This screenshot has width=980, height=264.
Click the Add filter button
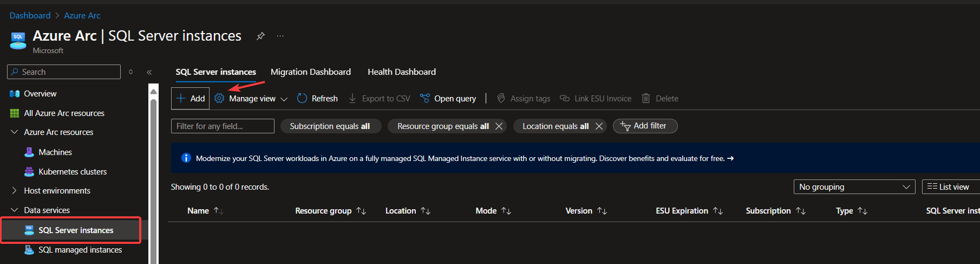point(644,126)
